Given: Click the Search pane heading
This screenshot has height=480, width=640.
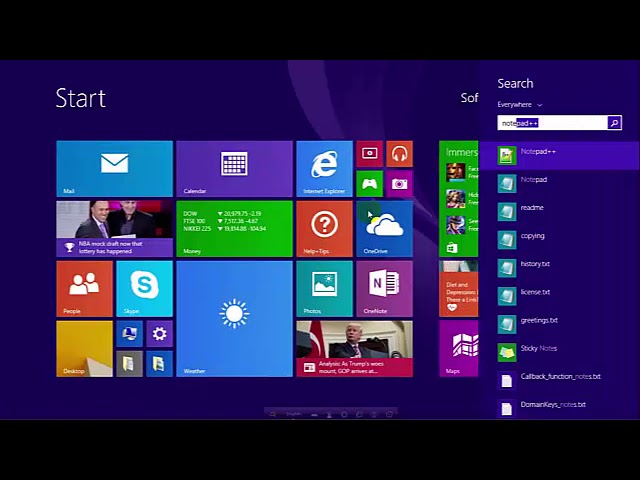Looking at the screenshot, I should (515, 83).
